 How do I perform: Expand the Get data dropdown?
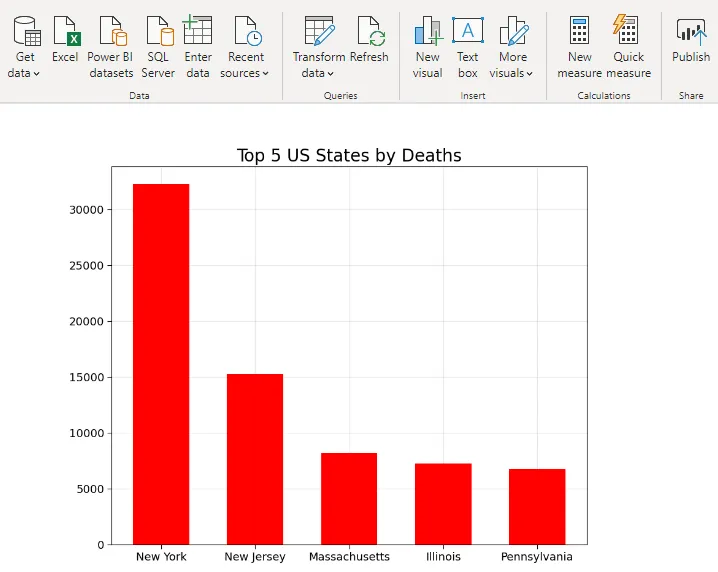click(24, 73)
